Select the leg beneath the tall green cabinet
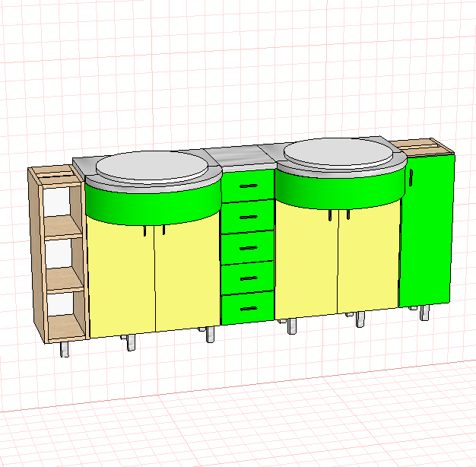The image size is (476, 467). tap(424, 313)
